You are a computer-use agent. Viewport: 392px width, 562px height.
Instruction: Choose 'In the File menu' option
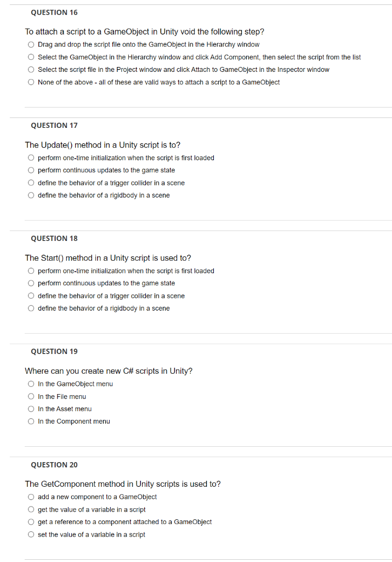tap(31, 396)
